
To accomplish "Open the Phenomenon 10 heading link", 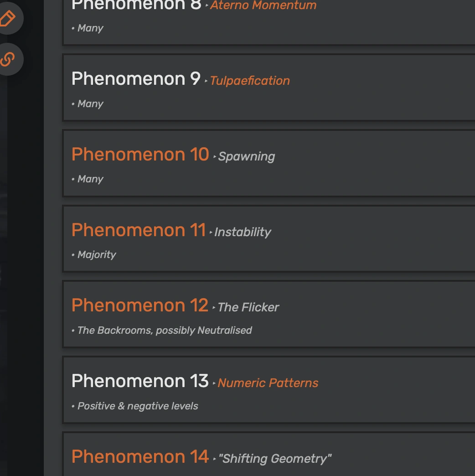I will click(140, 155).
